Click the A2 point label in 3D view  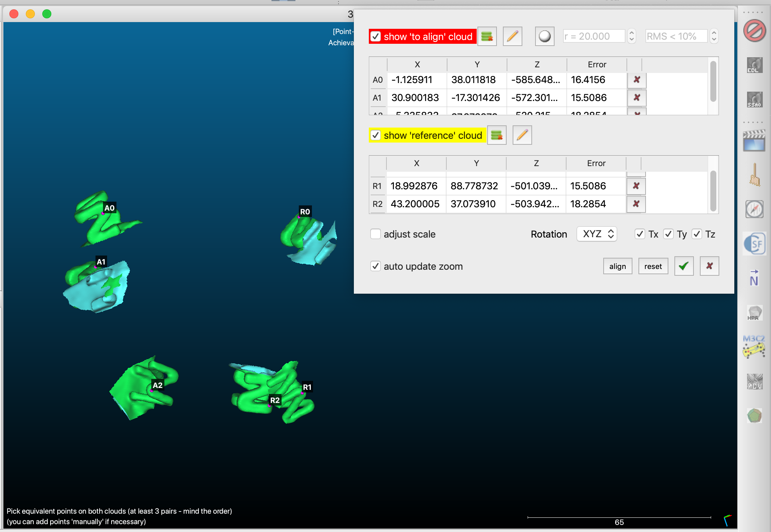click(x=158, y=385)
